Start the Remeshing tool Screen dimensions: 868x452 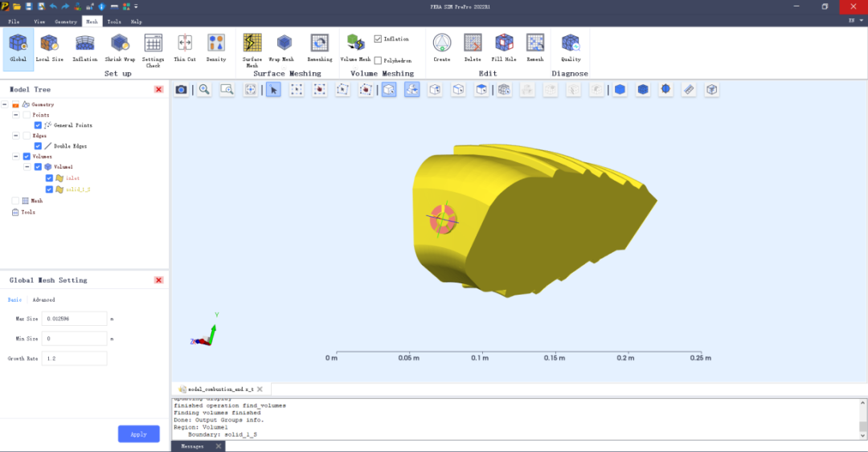(319, 49)
